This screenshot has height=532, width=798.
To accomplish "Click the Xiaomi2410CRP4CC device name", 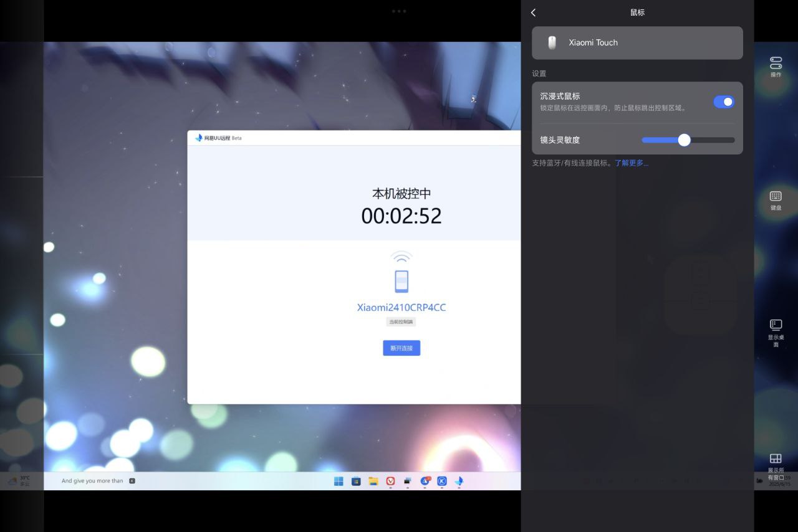I will [x=401, y=308].
